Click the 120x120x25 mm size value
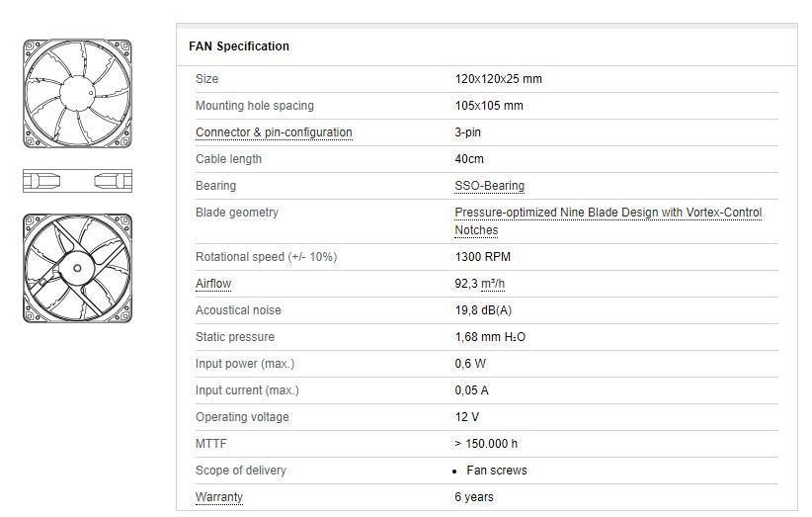The height and width of the screenshot is (517, 812). click(498, 79)
